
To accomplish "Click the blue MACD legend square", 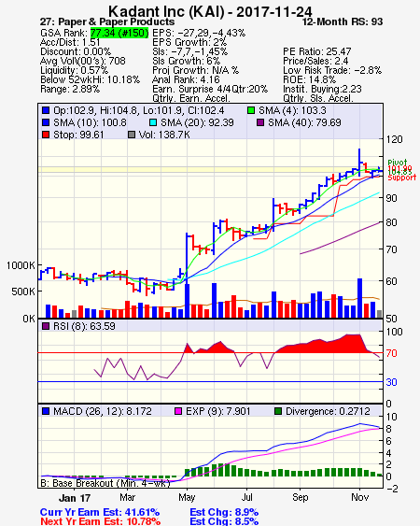I will [46, 411].
